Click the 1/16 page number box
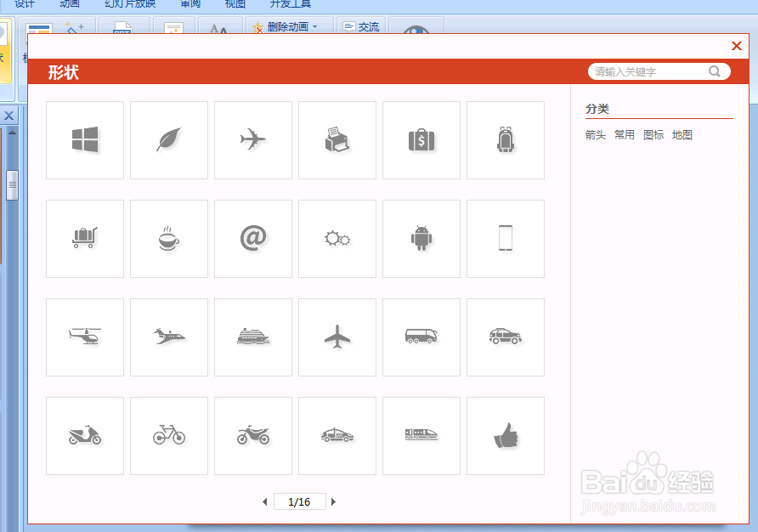Screen dimensions: 758x532 pos(299,502)
